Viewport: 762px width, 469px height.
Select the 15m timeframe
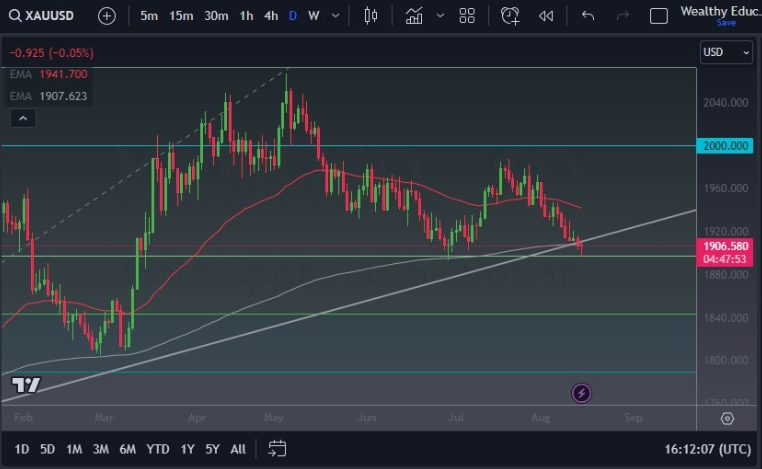(x=181, y=16)
